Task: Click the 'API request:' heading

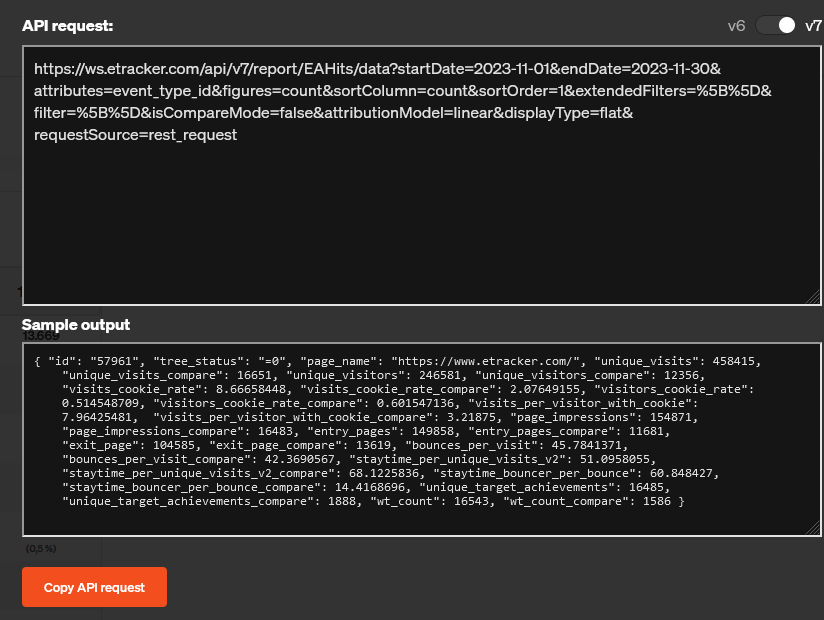Action: (x=67, y=25)
